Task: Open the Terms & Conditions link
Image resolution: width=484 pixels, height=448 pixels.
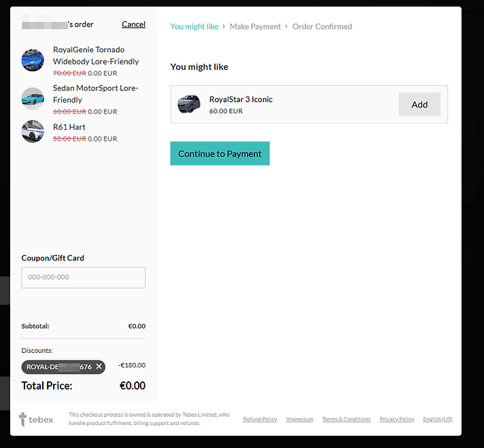Action: (346, 419)
